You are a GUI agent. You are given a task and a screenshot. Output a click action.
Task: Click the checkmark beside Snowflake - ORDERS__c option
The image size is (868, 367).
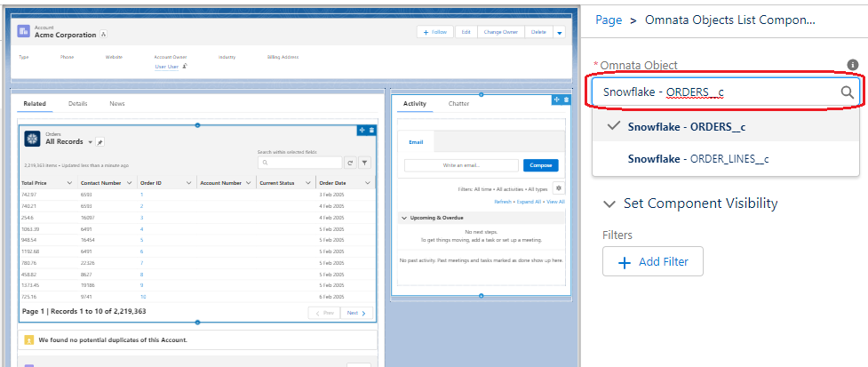click(x=613, y=125)
